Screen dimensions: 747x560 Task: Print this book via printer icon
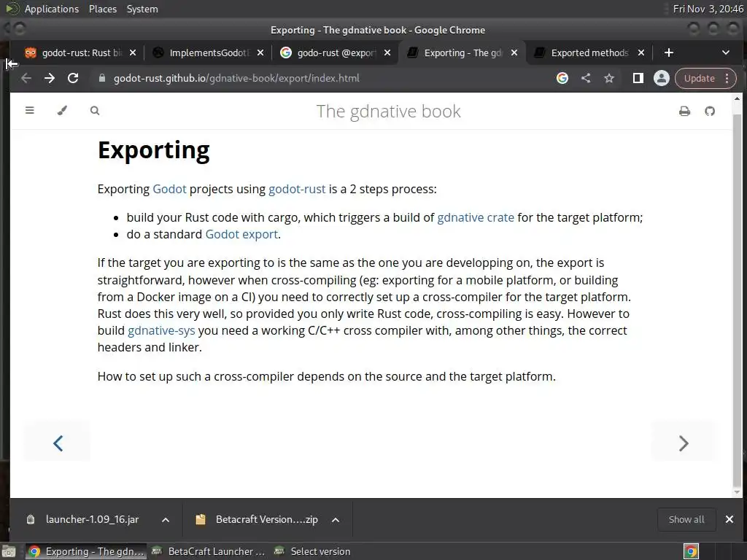click(x=684, y=111)
